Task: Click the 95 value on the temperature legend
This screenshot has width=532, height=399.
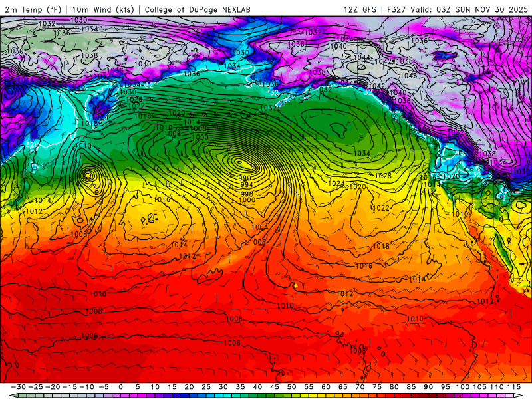Action: click(x=445, y=387)
